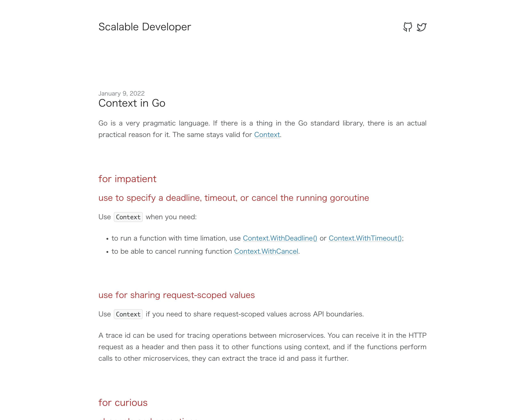Click Context.WithCancel link
Screen dimensions: 525x420
pyautogui.click(x=266, y=252)
